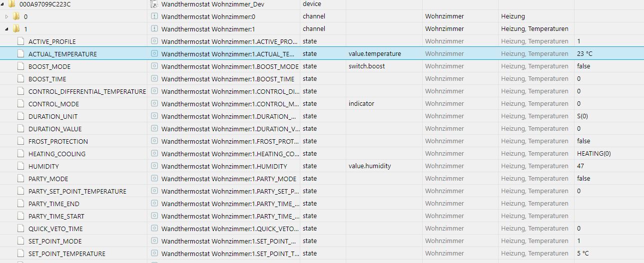Click the indicator role cell
The height and width of the screenshot is (263, 644).
pyautogui.click(x=361, y=103)
